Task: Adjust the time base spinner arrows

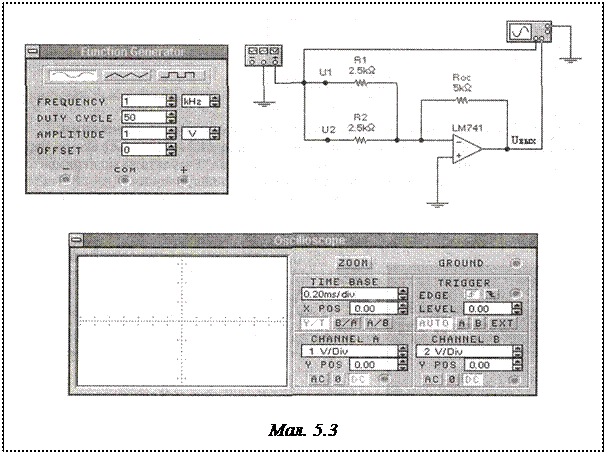Action: click(x=403, y=294)
